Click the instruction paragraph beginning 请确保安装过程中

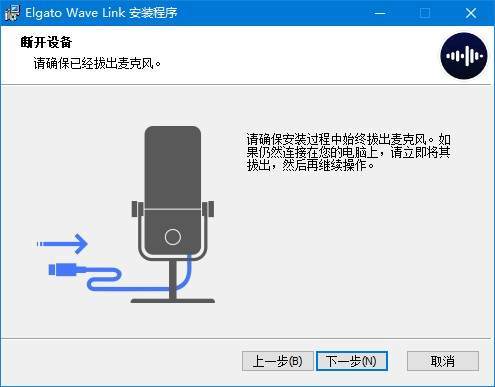point(348,152)
